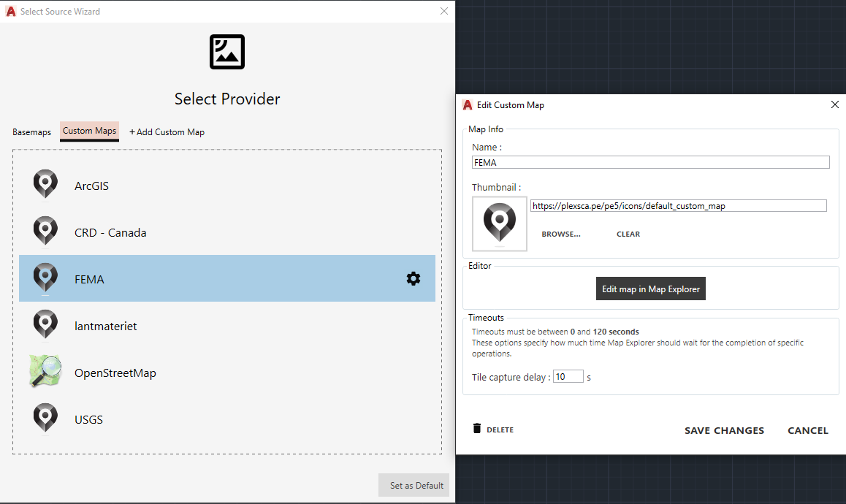Click the thumbnail preview image

pyautogui.click(x=500, y=224)
